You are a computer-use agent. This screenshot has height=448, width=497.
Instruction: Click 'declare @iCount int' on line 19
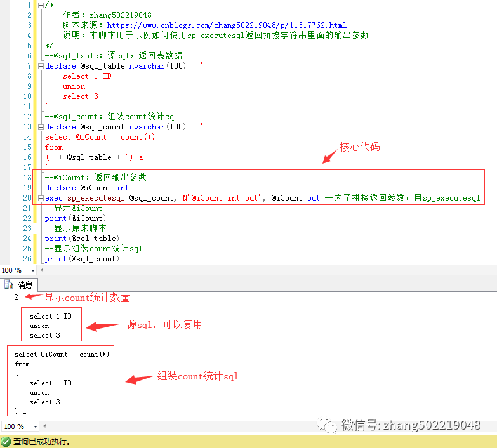[86, 188]
